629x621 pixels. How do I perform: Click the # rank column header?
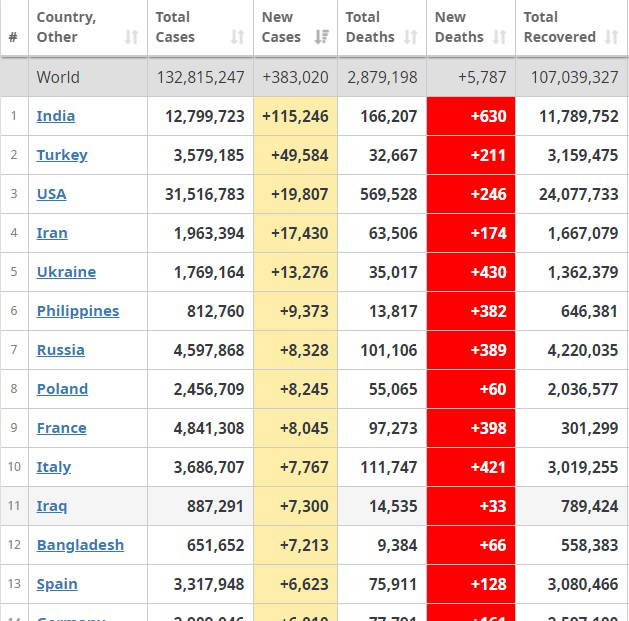(13, 37)
